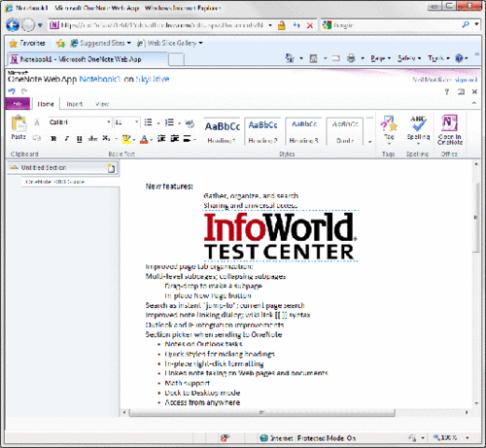486x448 pixels.
Task: Toggle Bold formatting
Action: pyautogui.click(x=53, y=139)
